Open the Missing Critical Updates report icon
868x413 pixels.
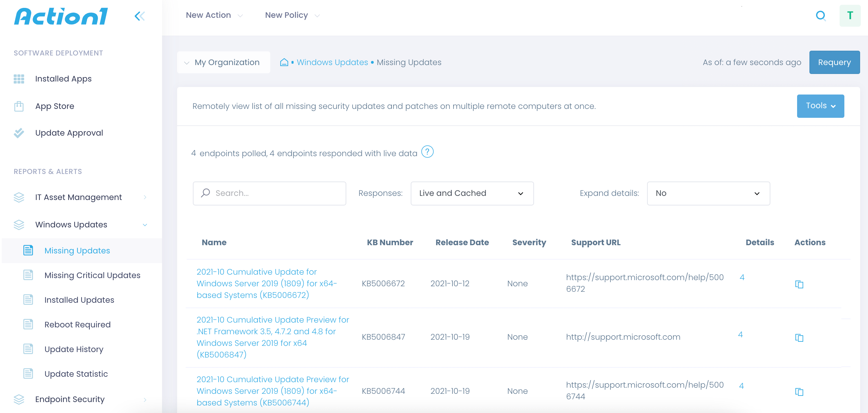coord(29,275)
